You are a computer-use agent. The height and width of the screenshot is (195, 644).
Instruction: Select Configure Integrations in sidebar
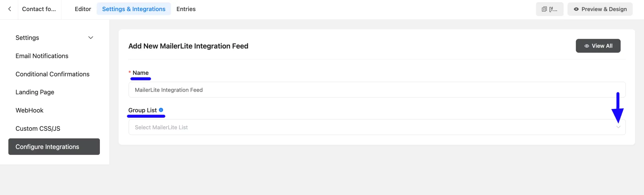[x=54, y=147]
